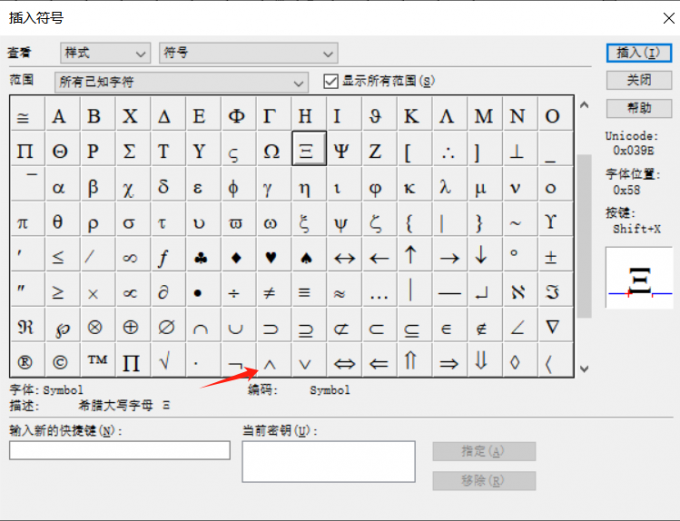Viewport: 680px width, 521px height.
Task: Focus the 输入新的快捷键 input field
Action: pyautogui.click(x=120, y=450)
